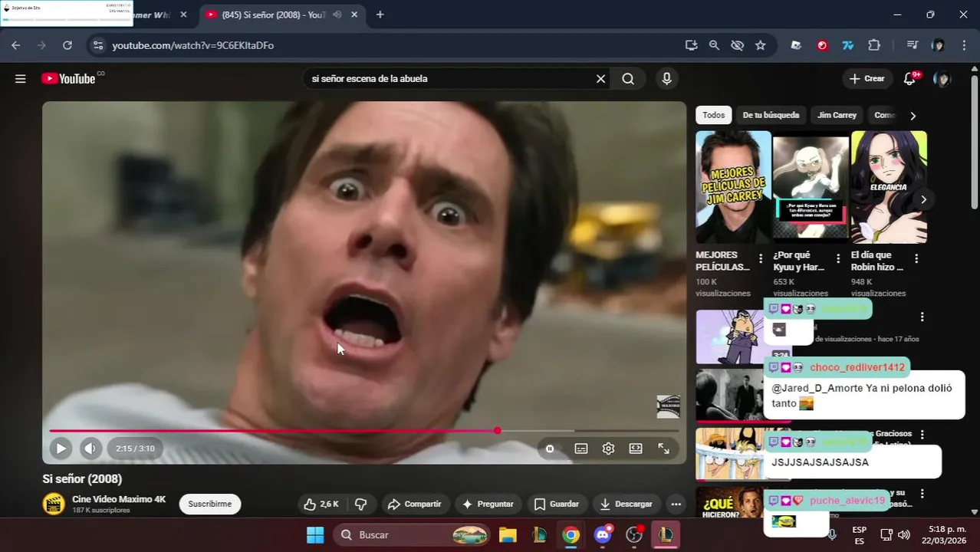This screenshot has height=552, width=980.
Task: Enter fullscreen mode in the video player
Action: tap(664, 449)
